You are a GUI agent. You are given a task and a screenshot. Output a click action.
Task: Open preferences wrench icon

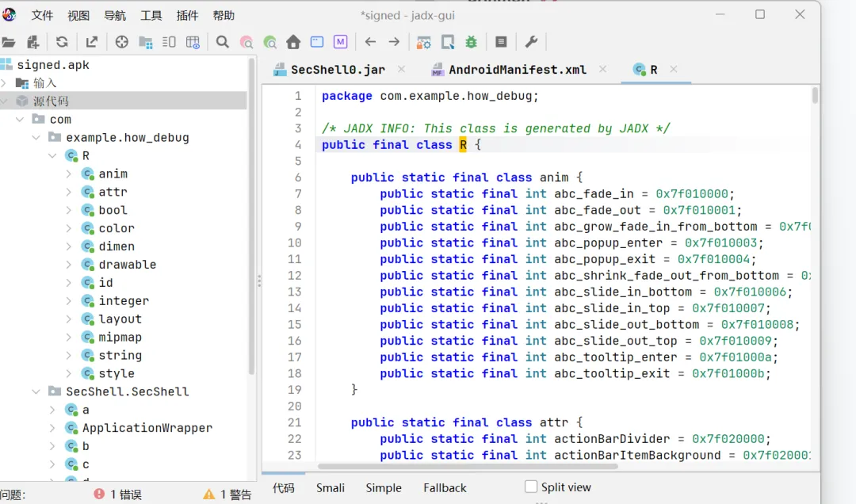click(531, 42)
